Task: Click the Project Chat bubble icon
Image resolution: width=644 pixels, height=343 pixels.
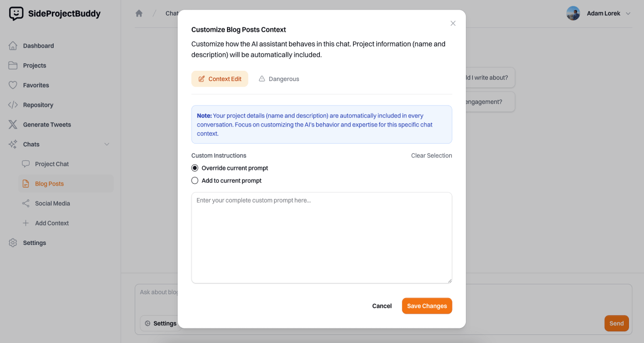Action: coord(26,164)
